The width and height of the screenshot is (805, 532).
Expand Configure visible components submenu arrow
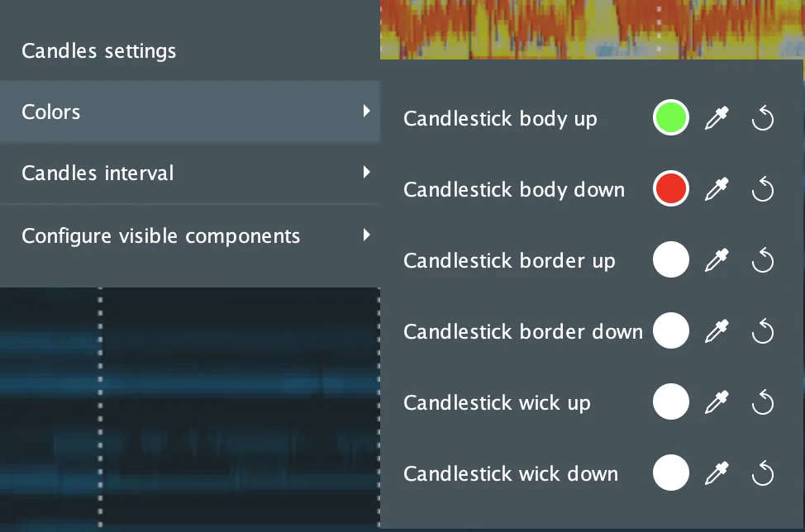click(366, 235)
